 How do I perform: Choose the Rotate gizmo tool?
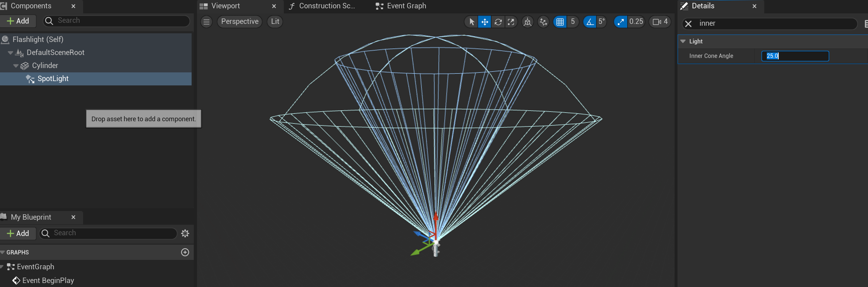click(498, 22)
